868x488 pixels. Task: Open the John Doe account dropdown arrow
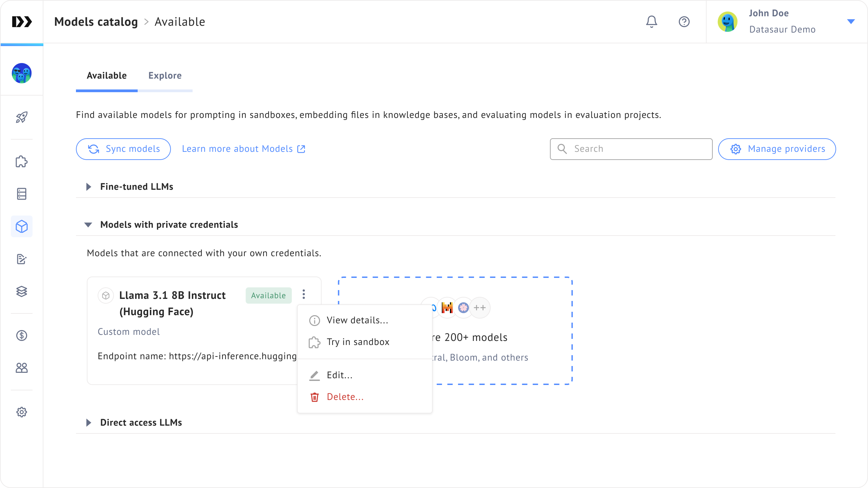[x=851, y=22]
